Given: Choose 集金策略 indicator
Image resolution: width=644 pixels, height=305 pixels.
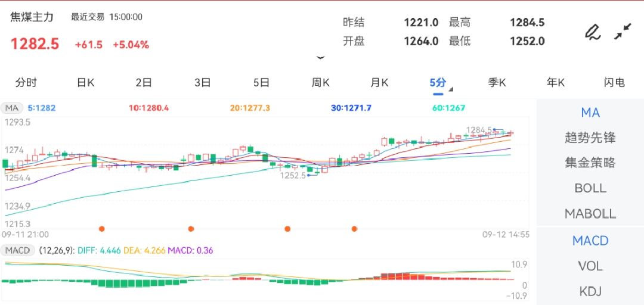Looking at the screenshot, I should click(x=590, y=163).
